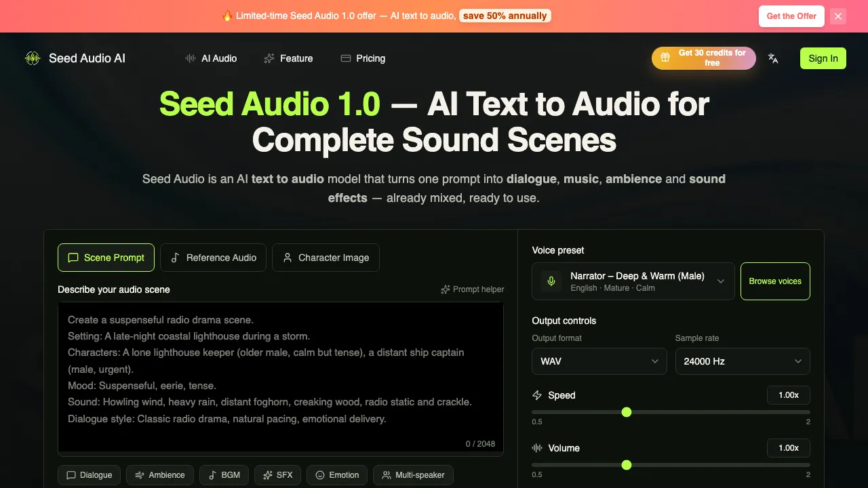
Task: Open the AI Audio menu
Action: point(211,58)
